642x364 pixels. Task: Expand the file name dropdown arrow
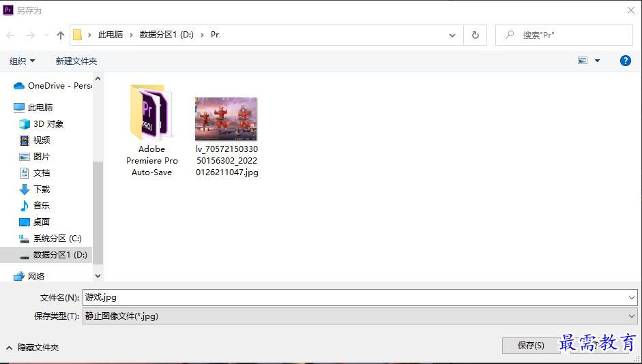click(x=632, y=298)
